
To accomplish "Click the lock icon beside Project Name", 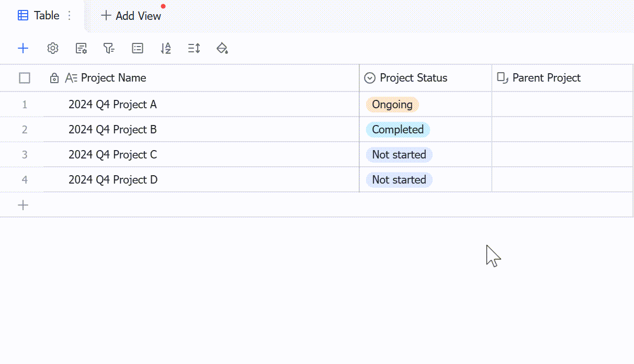I will 54,78.
